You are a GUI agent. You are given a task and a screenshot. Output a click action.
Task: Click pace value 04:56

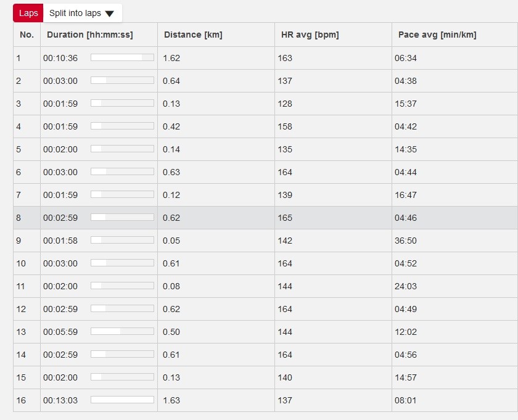406,355
